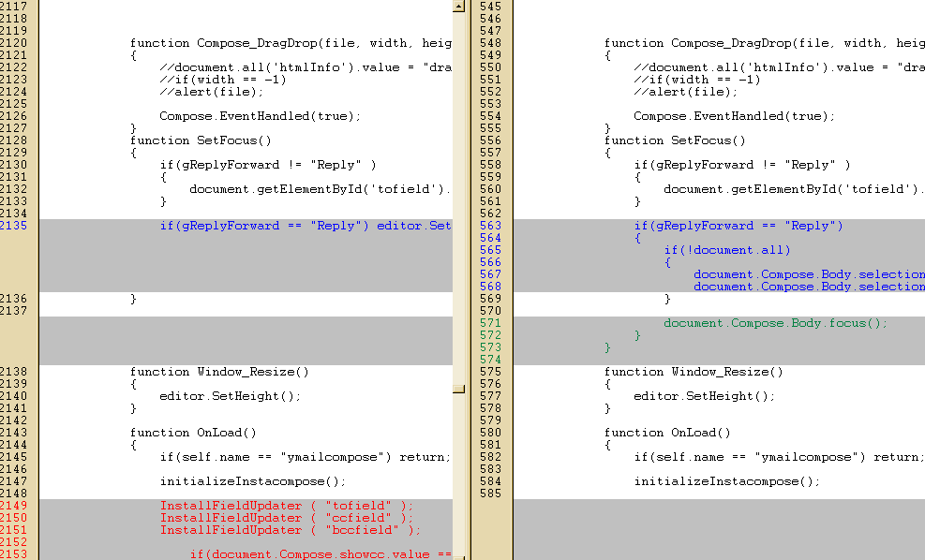Click line number 571 in right pane
The width and height of the screenshot is (925, 560).
tap(490, 323)
